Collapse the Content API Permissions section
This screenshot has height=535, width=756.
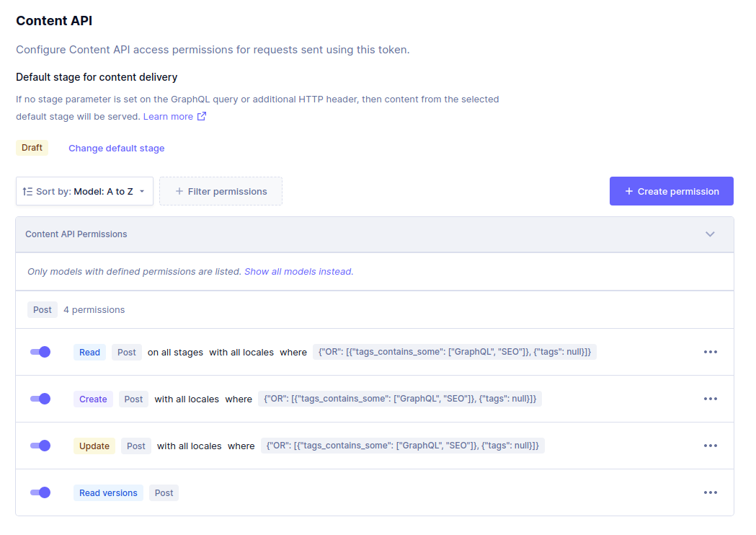pyautogui.click(x=710, y=234)
